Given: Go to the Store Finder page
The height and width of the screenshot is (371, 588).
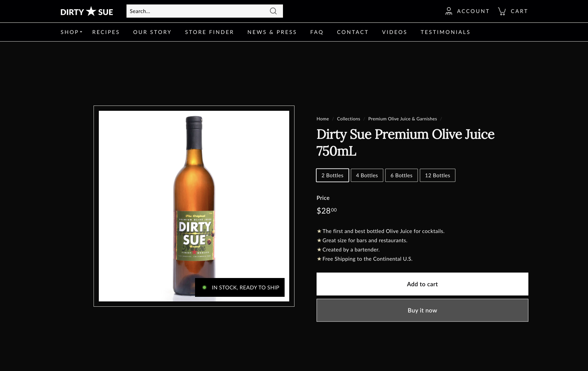Looking at the screenshot, I should click(209, 32).
